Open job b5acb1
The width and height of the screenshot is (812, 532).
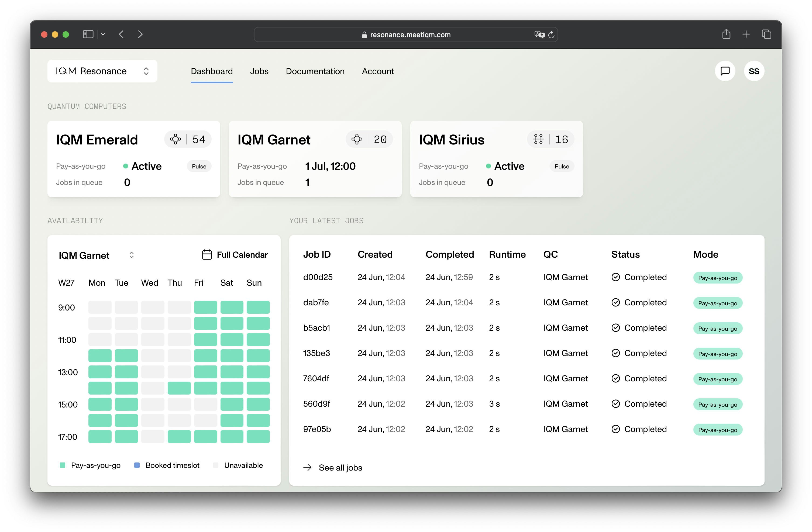pyautogui.click(x=316, y=328)
